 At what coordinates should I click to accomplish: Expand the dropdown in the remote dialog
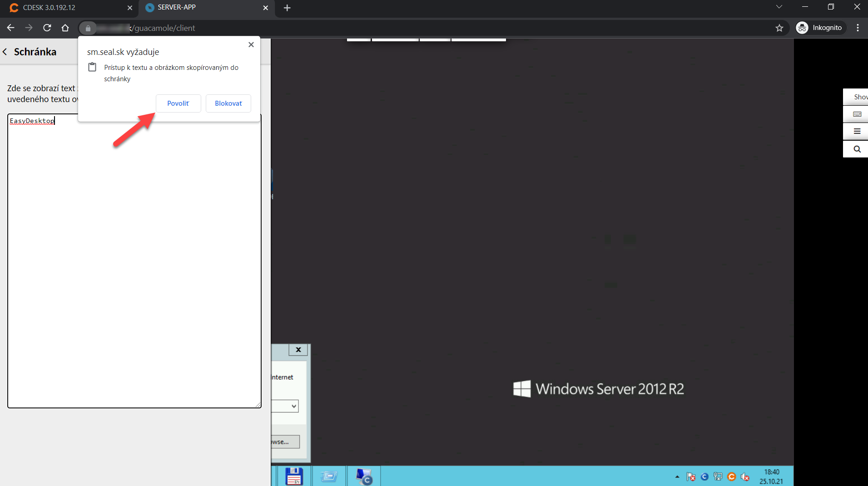294,406
